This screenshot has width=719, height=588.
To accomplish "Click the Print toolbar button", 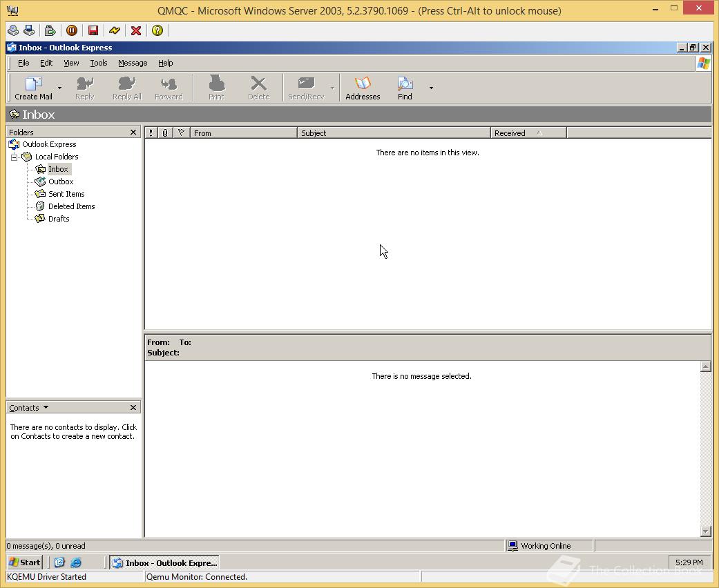I will point(216,88).
